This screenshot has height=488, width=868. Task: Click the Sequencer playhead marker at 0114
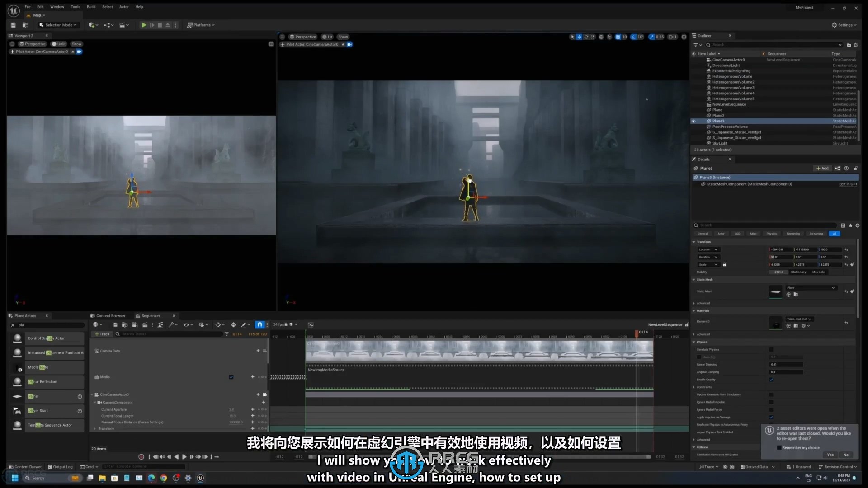coord(637,333)
